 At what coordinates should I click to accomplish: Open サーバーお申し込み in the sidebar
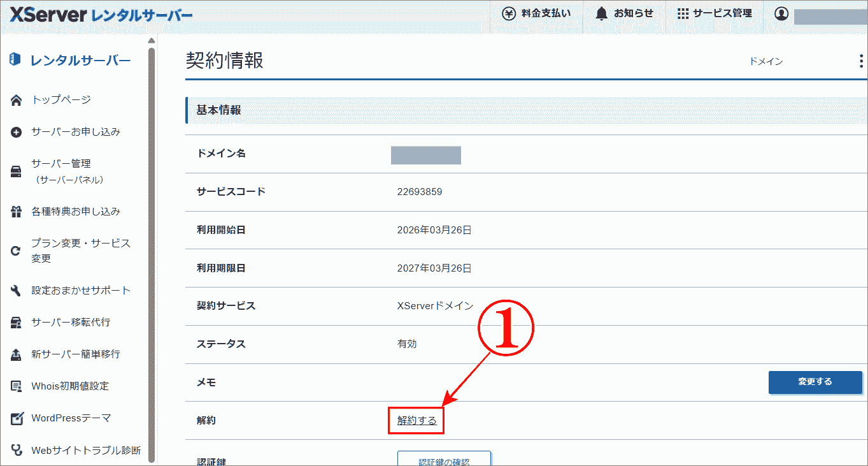[76, 132]
